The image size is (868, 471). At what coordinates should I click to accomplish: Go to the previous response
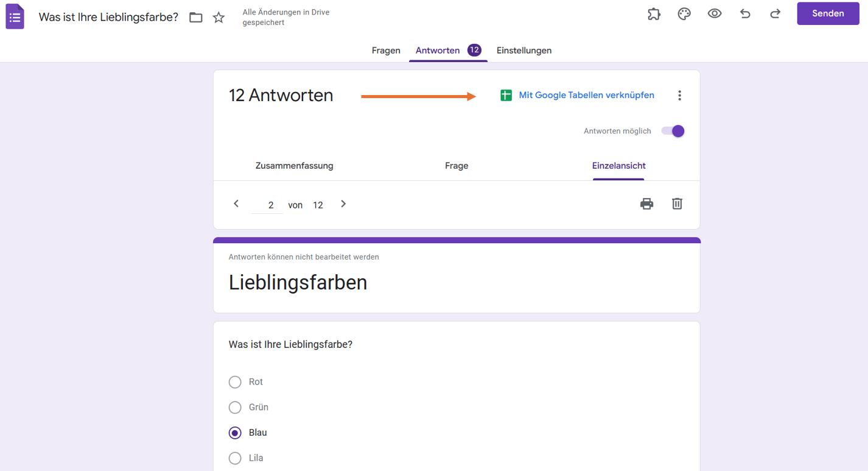click(236, 204)
